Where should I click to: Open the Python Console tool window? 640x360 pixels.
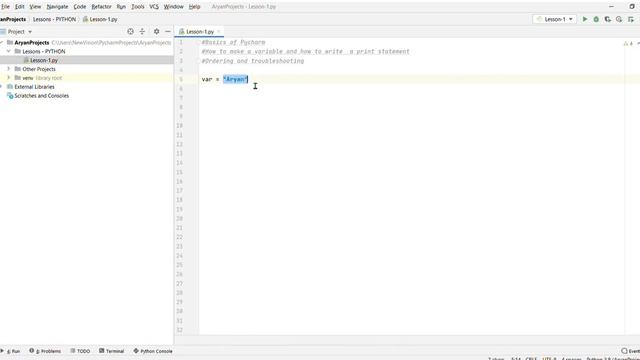point(153,351)
